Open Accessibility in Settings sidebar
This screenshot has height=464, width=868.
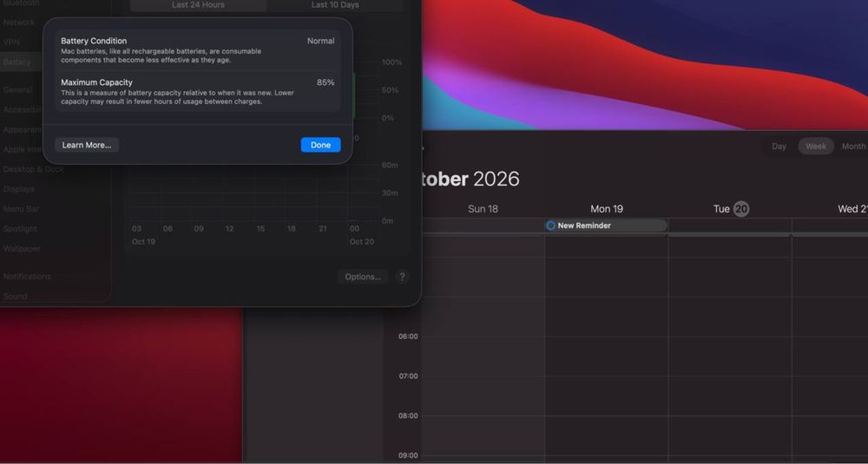click(23, 109)
